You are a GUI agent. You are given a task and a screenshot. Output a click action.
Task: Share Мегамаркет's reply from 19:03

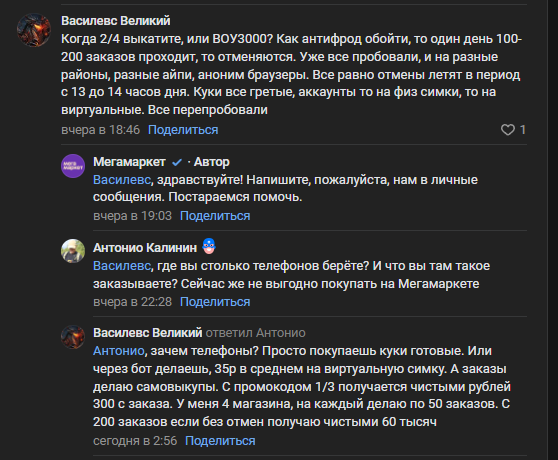(215, 216)
